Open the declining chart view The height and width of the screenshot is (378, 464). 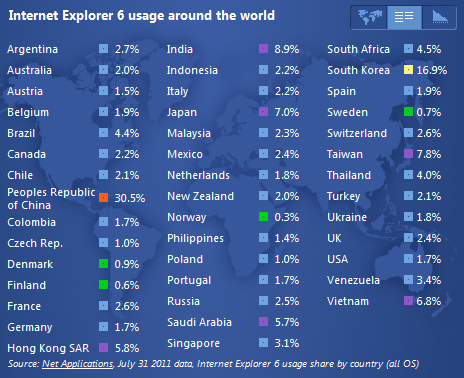pos(439,16)
